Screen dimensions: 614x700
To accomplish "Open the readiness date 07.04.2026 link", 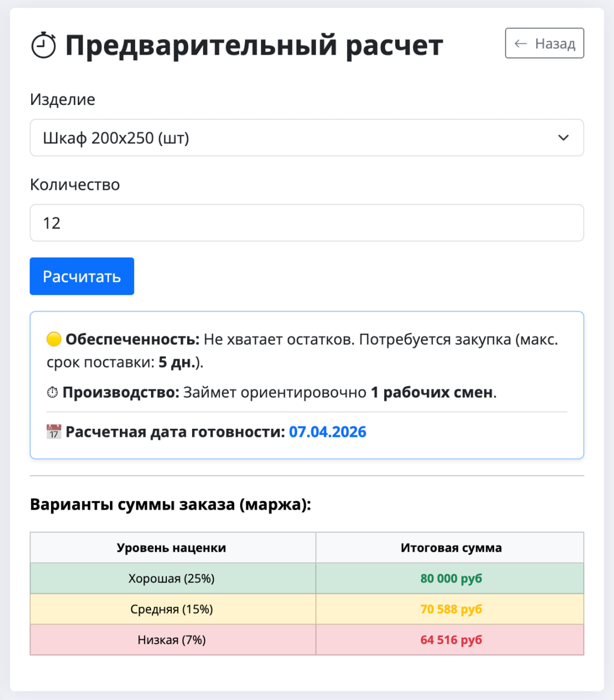I will pyautogui.click(x=327, y=431).
